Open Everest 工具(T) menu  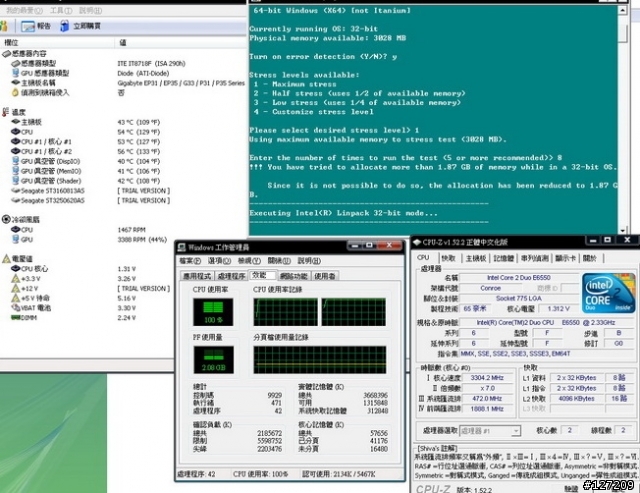coord(61,10)
